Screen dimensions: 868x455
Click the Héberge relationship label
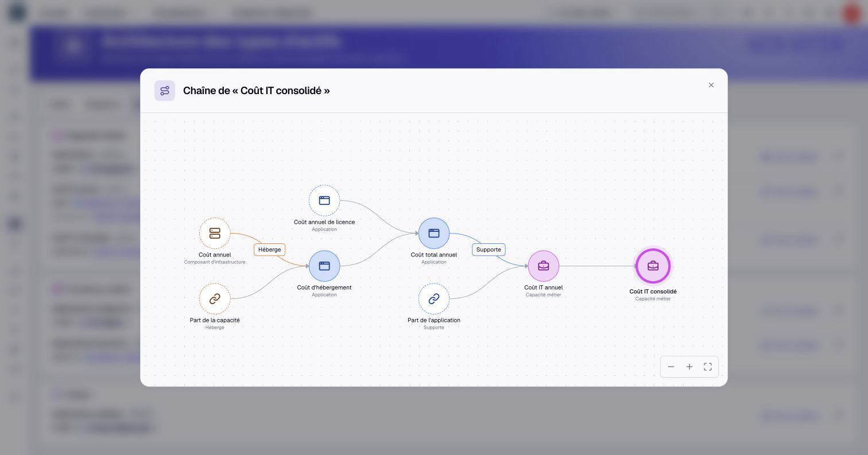(270, 250)
